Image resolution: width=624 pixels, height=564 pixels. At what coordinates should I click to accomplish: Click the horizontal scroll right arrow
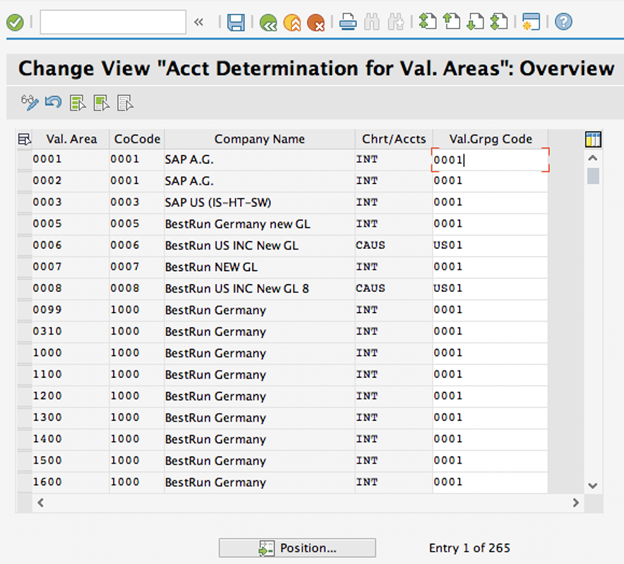(x=575, y=503)
